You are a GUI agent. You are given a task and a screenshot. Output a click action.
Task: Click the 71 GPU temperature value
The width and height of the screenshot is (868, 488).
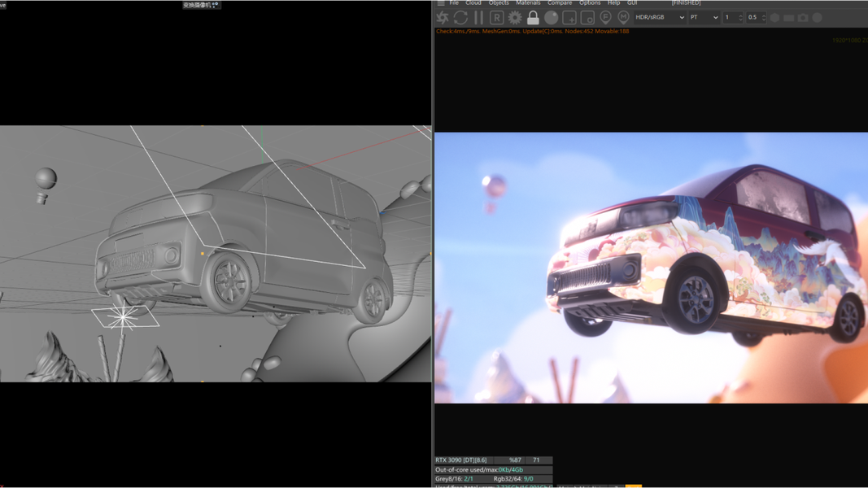point(536,460)
